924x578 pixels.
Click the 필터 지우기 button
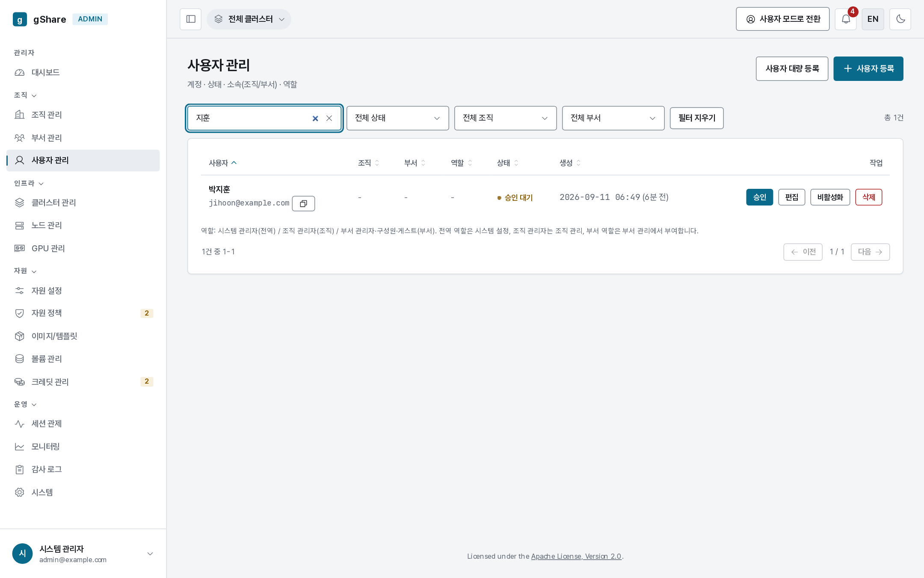pyautogui.click(x=696, y=118)
